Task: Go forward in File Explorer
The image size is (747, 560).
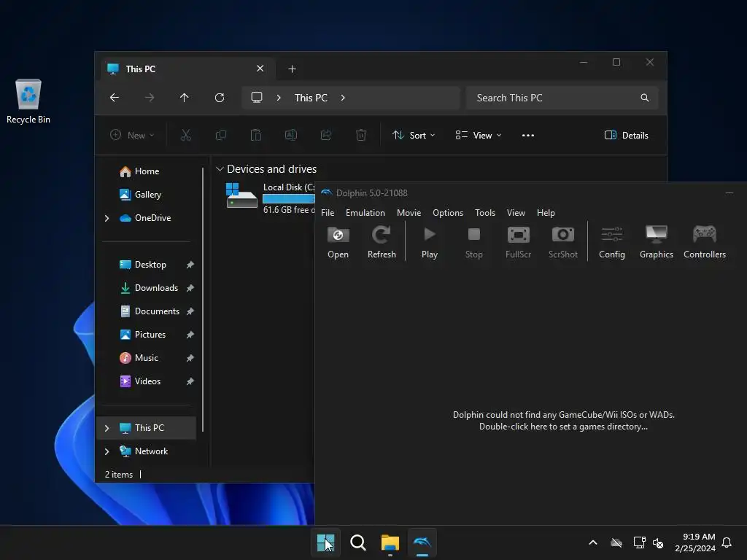Action: [149, 98]
